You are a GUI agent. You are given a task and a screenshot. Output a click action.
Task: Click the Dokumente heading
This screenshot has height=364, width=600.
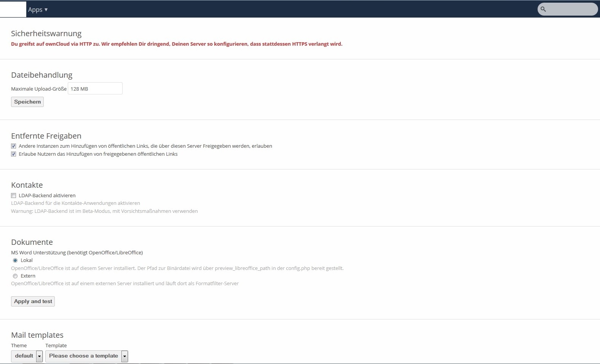(x=32, y=242)
